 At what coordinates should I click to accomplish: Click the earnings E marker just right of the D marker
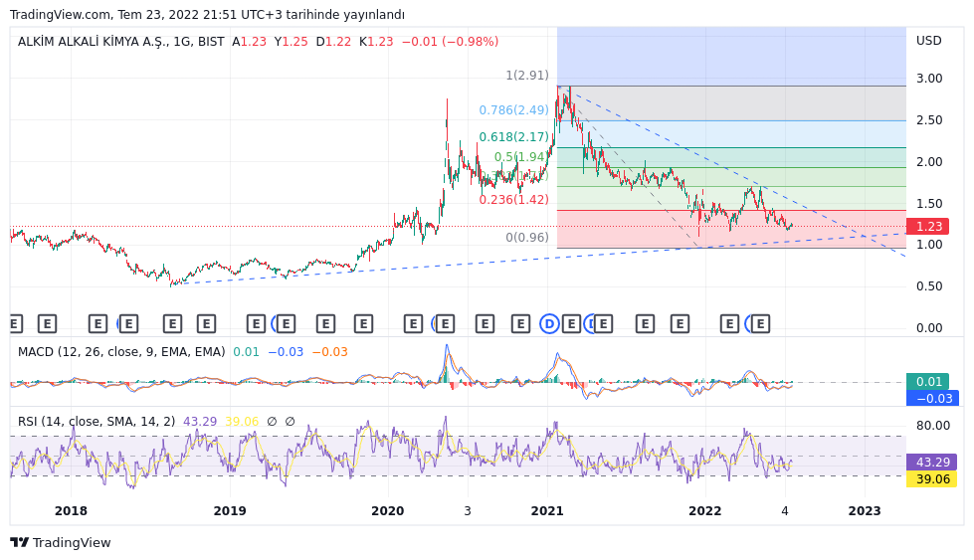(571, 323)
